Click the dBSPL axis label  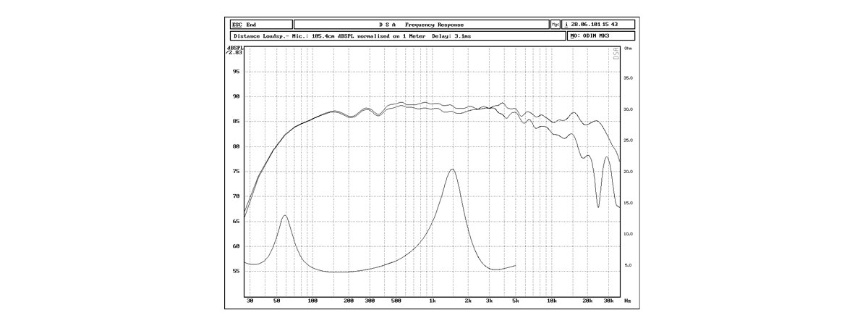pyautogui.click(x=235, y=50)
